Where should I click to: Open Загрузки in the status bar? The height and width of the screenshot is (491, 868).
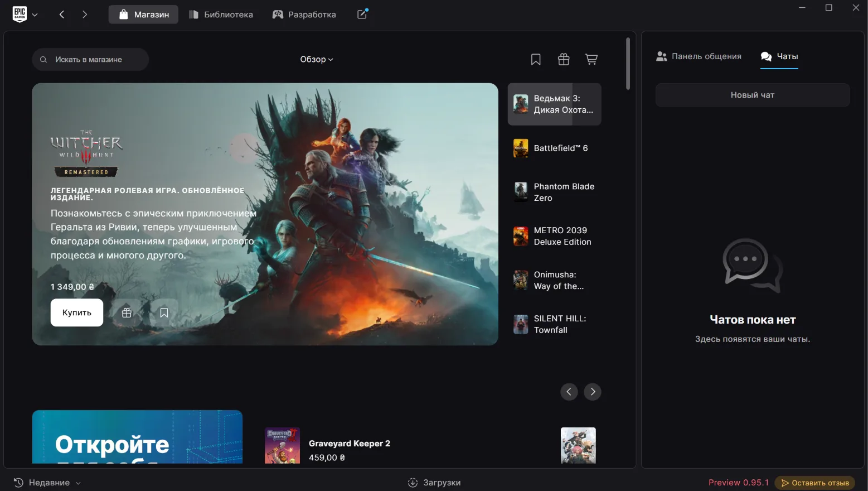point(434,483)
